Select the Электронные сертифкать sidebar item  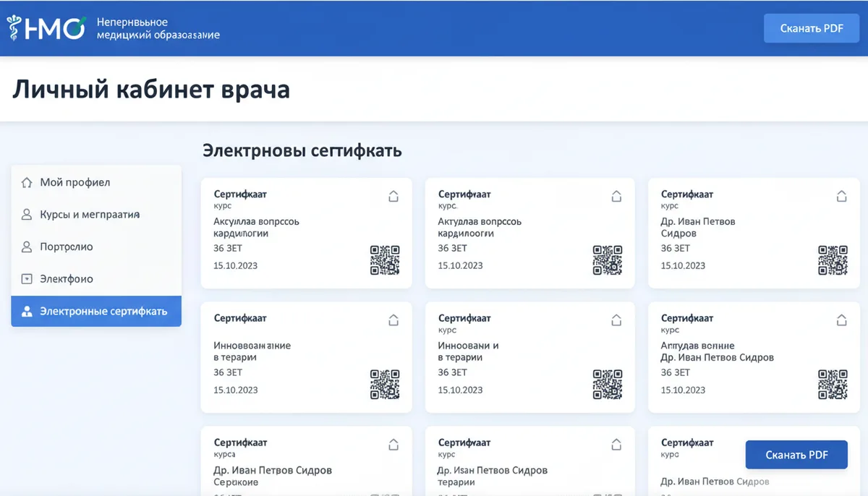point(96,312)
